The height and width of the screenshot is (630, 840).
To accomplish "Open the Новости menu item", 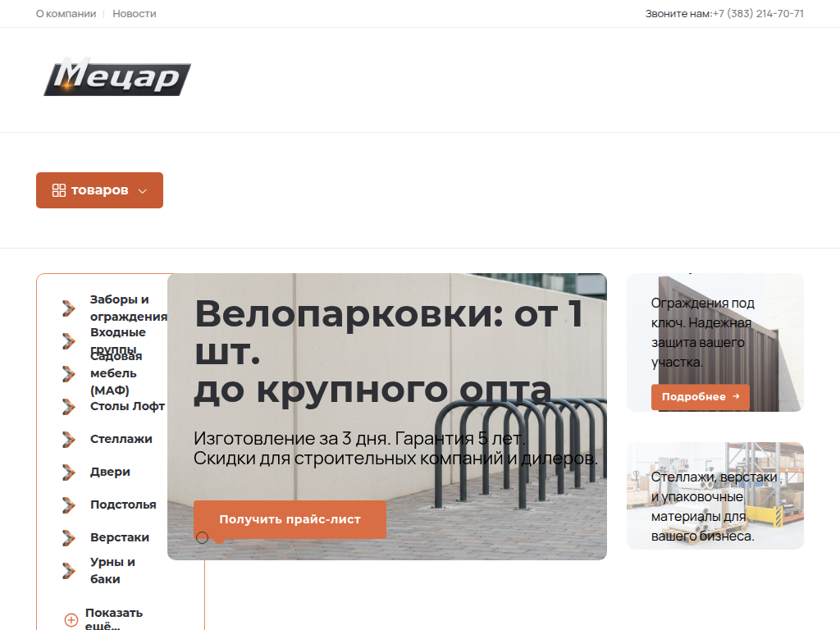I will 134,13.
